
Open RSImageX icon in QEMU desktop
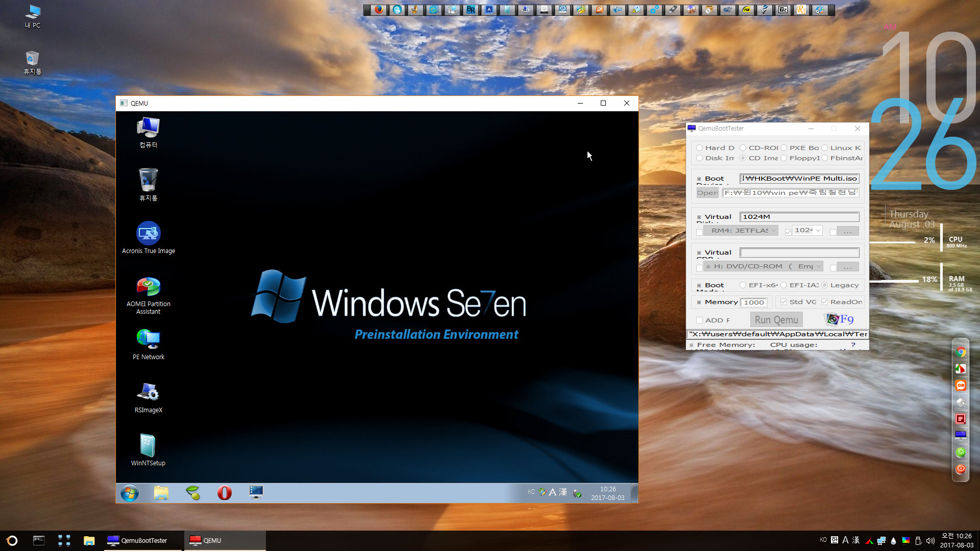pyautogui.click(x=149, y=397)
